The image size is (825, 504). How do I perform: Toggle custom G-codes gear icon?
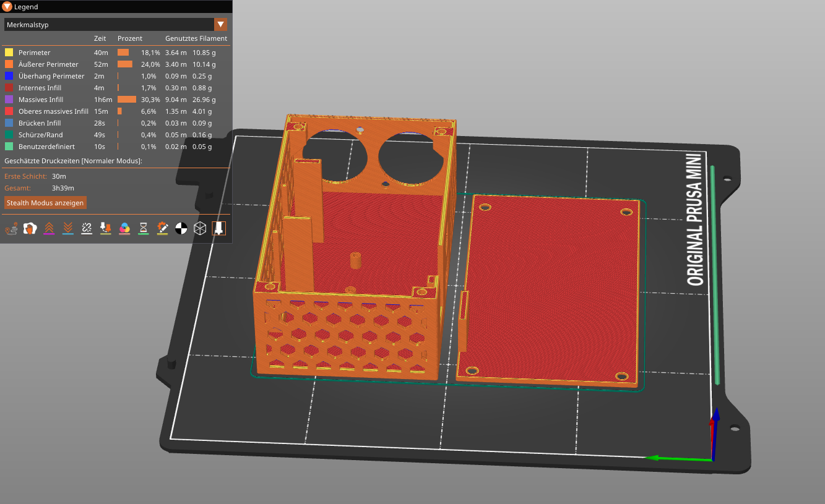tap(162, 228)
